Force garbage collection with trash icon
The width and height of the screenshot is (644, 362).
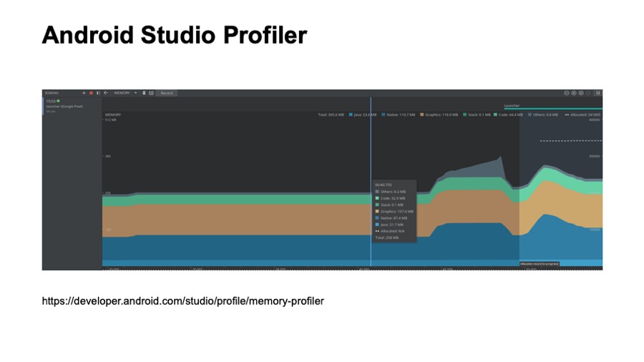pyautogui.click(x=144, y=93)
